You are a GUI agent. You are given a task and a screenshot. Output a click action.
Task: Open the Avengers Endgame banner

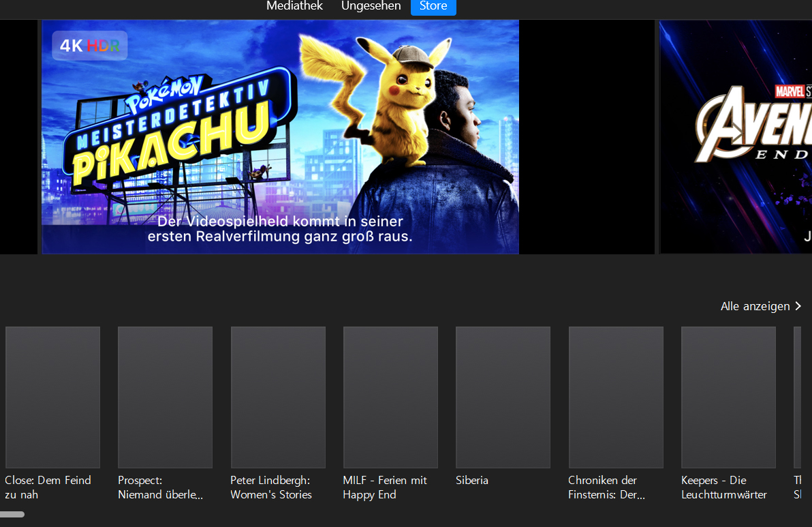(x=735, y=137)
